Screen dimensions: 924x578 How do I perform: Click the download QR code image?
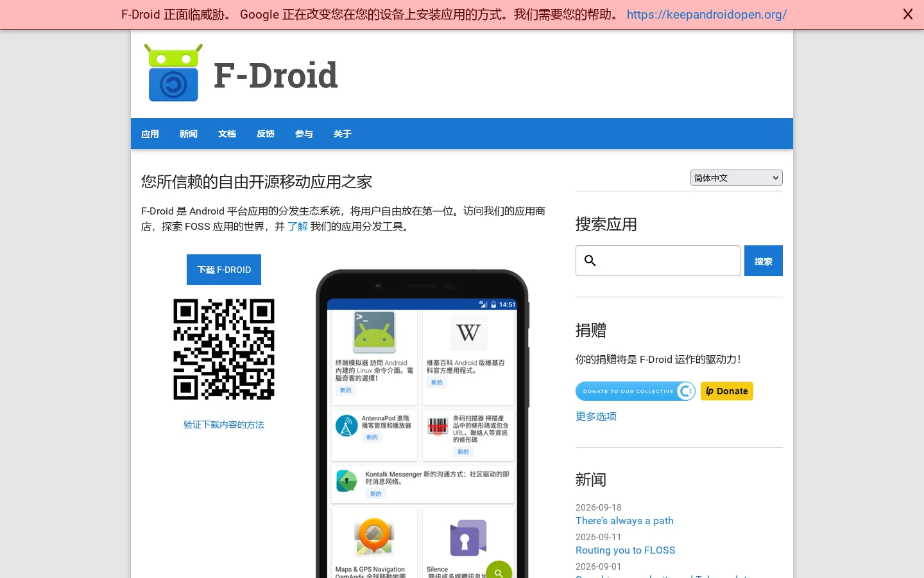[x=224, y=349]
